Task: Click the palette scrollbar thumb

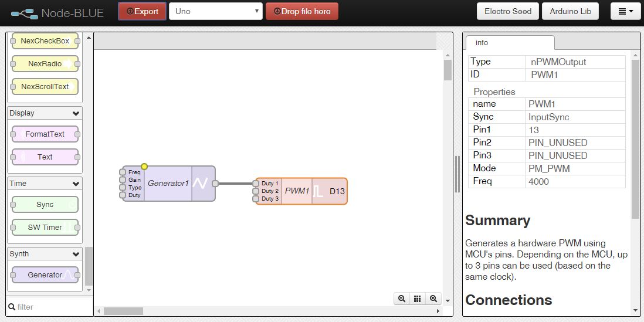Action: tap(89, 266)
